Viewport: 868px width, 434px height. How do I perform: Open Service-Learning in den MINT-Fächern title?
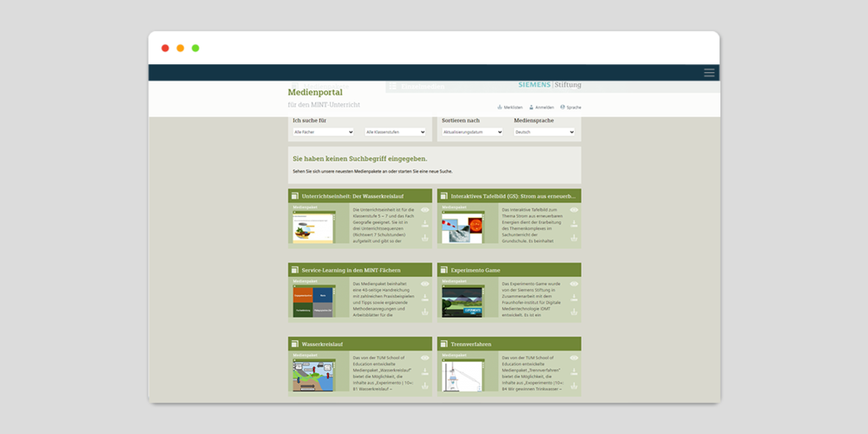[x=351, y=270]
